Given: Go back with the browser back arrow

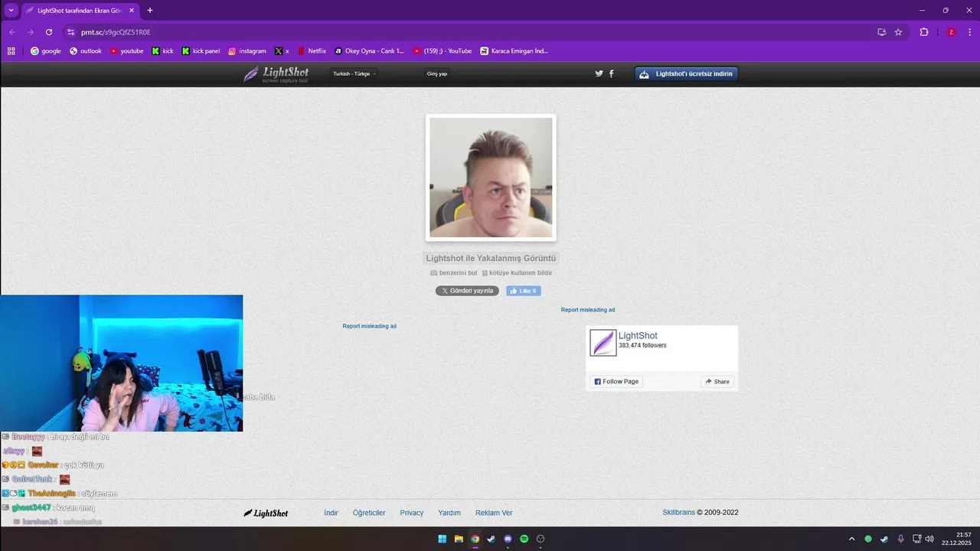Looking at the screenshot, I should tap(11, 32).
